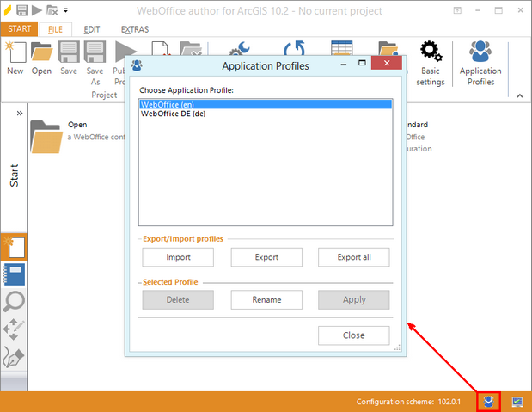Select the move arrows sidebar icon
Screen dimensions: 532x412
click(x=14, y=329)
